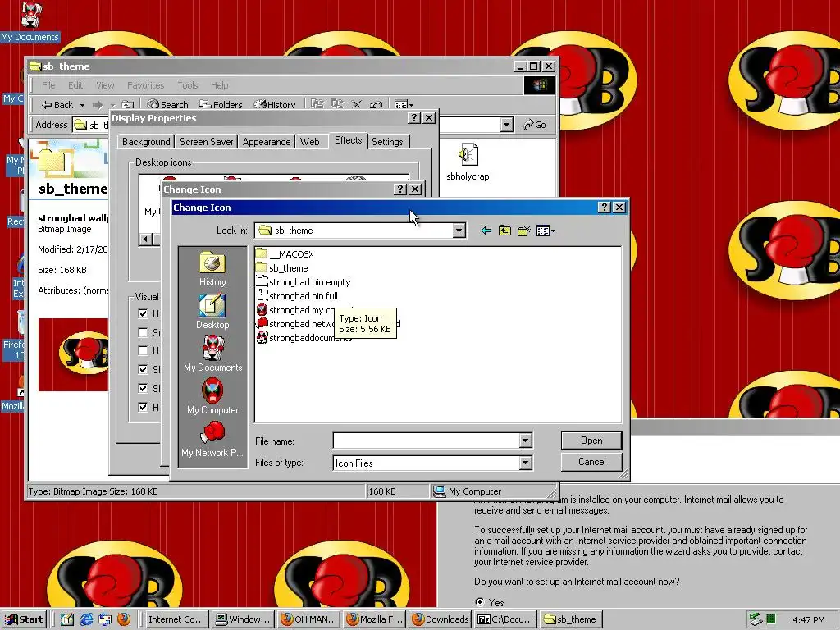Image resolution: width=840 pixels, height=630 pixels.
Task: Click Folders in sb_theme explorer toolbar
Action: click(x=221, y=104)
